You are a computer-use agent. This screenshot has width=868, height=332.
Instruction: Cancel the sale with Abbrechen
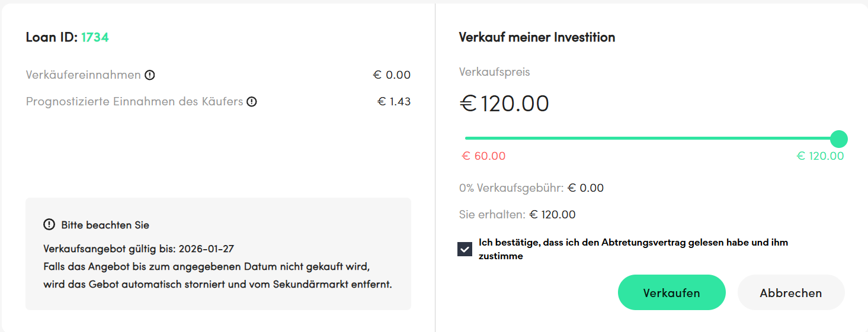(790, 292)
